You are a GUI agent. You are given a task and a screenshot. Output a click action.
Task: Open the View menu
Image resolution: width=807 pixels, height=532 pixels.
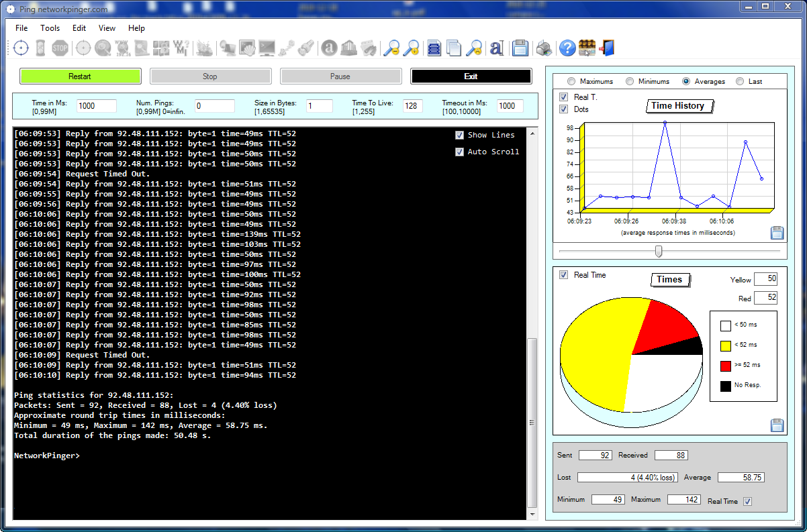pyautogui.click(x=107, y=28)
